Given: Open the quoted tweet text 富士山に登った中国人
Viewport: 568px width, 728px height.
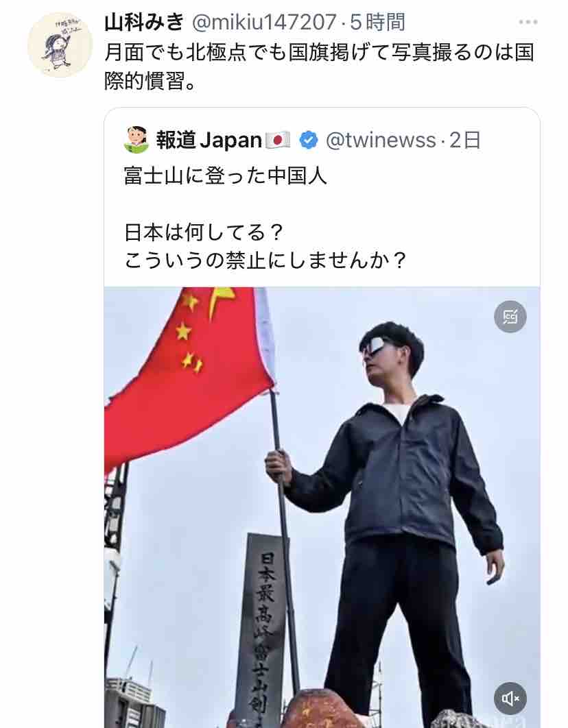Looking at the screenshot, I should pos(226,176).
